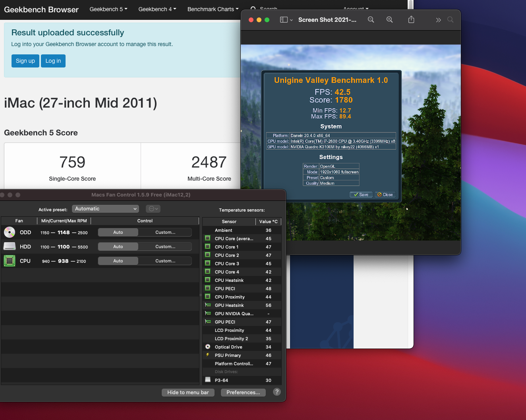Select CPU Proximity sensor row
526x420 pixels.
pos(242,297)
